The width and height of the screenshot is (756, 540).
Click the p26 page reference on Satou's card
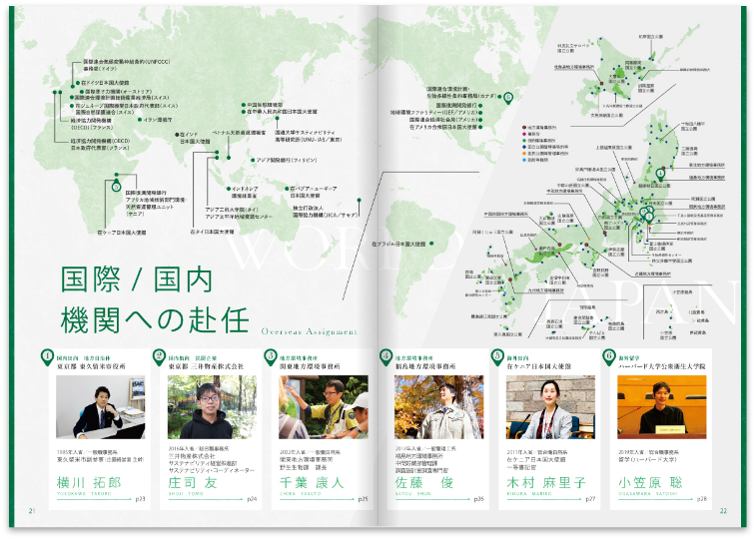478,499
